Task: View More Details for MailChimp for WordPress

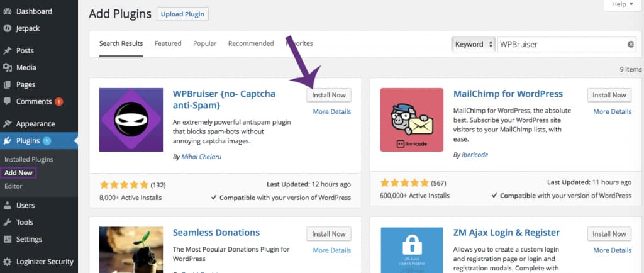Action: 612,111
